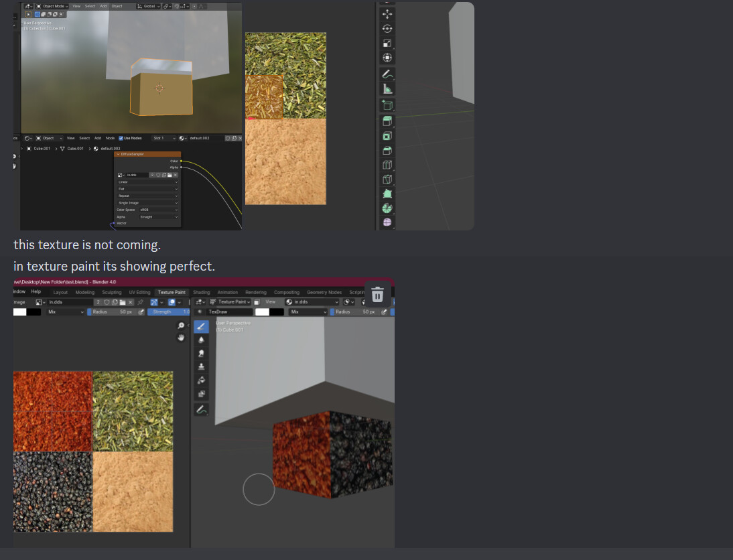
Task: Select the Clone brush tool
Action: (202, 366)
